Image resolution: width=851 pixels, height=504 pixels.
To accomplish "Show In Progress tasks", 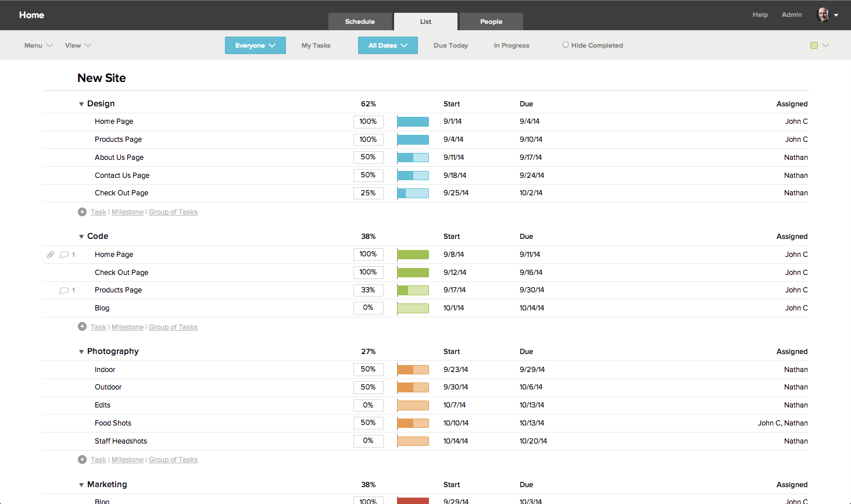I will coord(512,45).
